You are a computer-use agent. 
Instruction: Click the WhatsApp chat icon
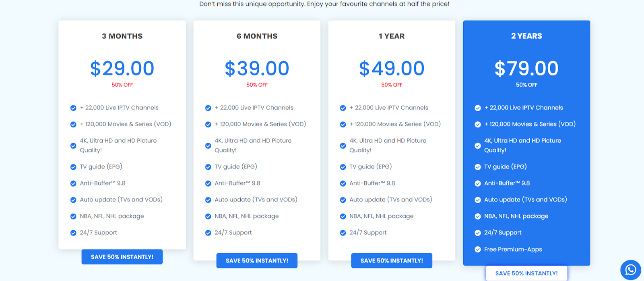[x=630, y=270]
